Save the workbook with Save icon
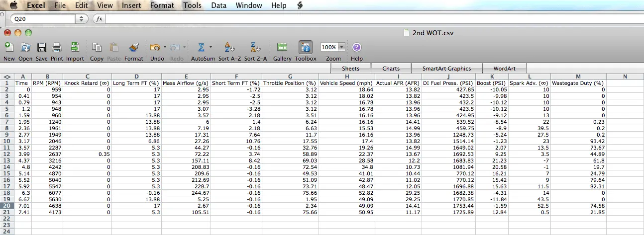The width and height of the screenshot is (644, 235). 42,48
